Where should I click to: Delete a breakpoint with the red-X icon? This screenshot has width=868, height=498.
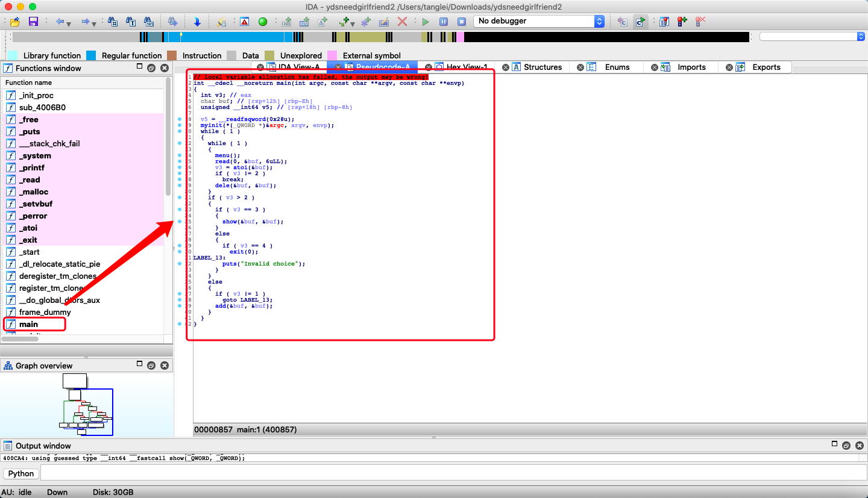(700, 22)
